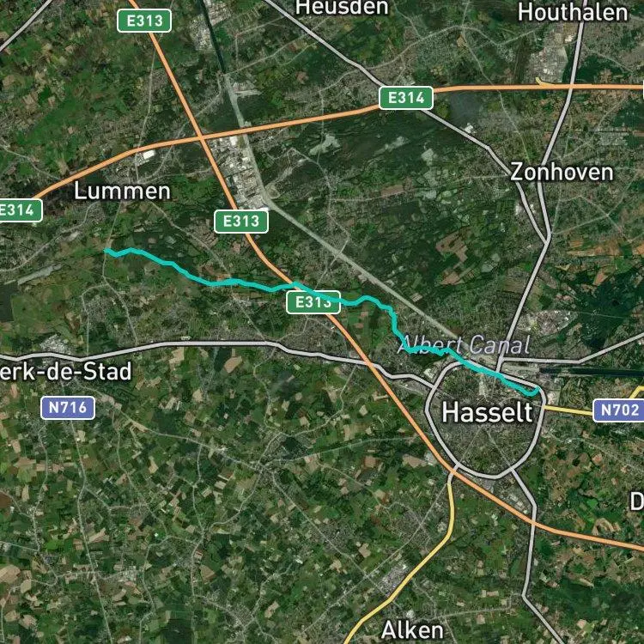Click the E313 and E314 motorway interchange
The height and width of the screenshot is (644, 644).
pos(200,138)
